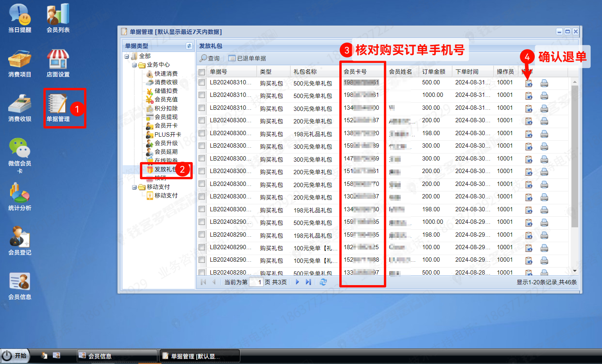Open the 微信会员卡 desktop icon
Image resolution: width=602 pixels, height=364 pixels.
tap(20, 155)
